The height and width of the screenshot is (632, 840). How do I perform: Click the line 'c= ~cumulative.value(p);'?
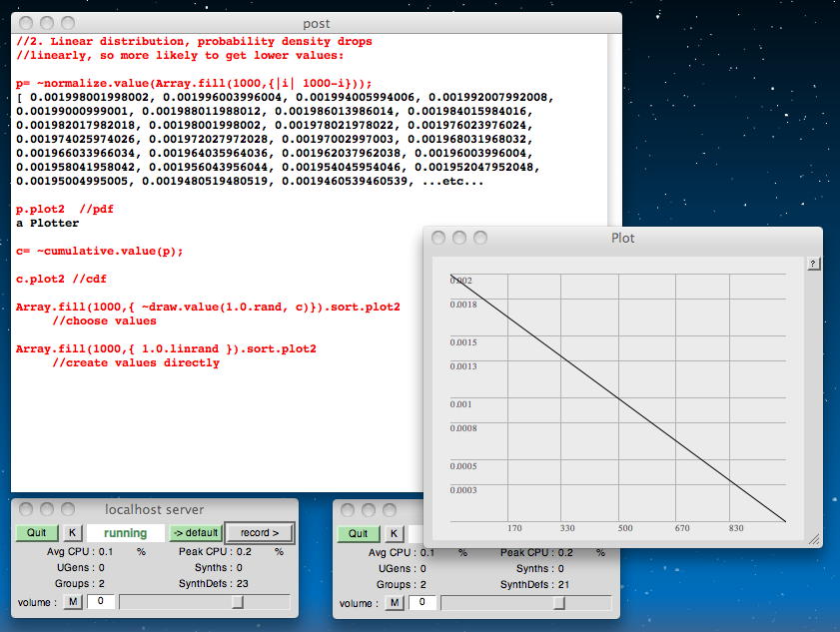click(100, 252)
